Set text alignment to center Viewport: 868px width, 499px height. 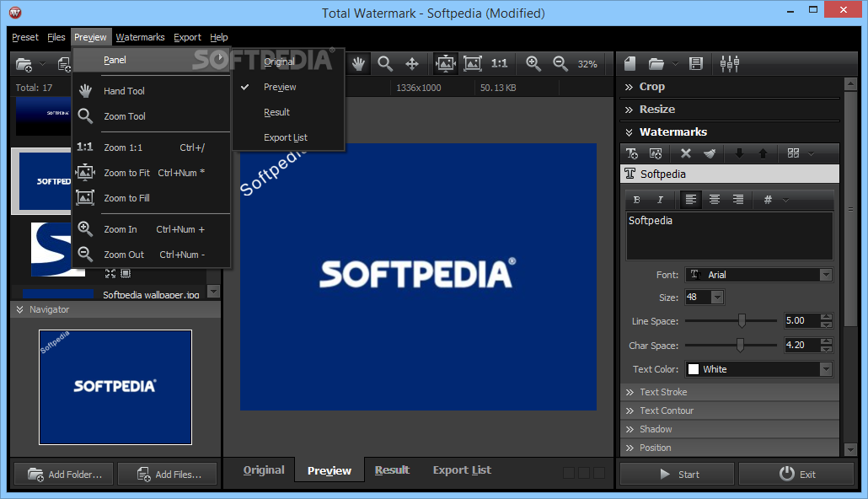[x=715, y=200]
